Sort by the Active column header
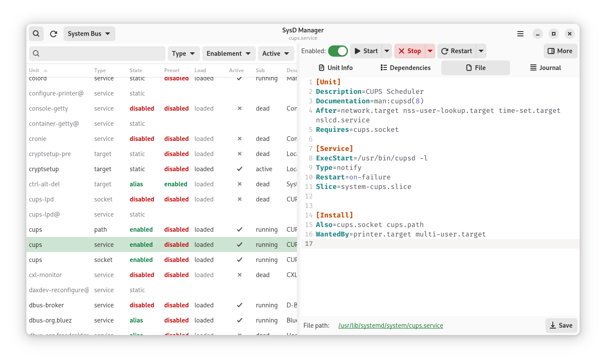606x364 pixels. click(236, 70)
